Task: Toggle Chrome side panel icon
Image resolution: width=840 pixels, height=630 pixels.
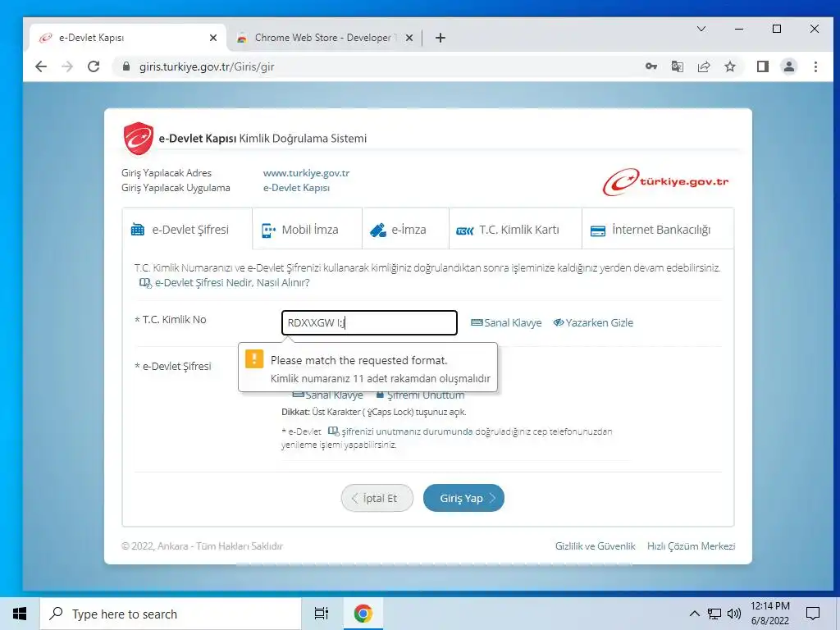Action: coord(762,66)
